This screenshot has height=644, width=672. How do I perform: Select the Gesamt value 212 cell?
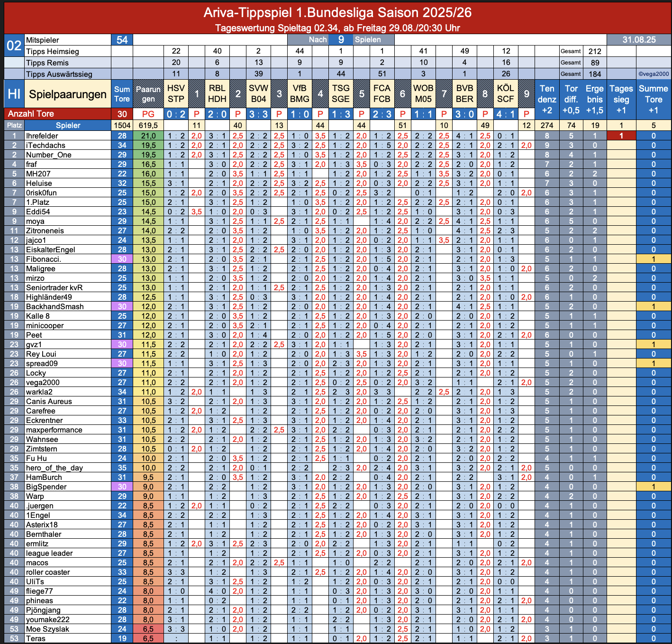click(x=595, y=51)
